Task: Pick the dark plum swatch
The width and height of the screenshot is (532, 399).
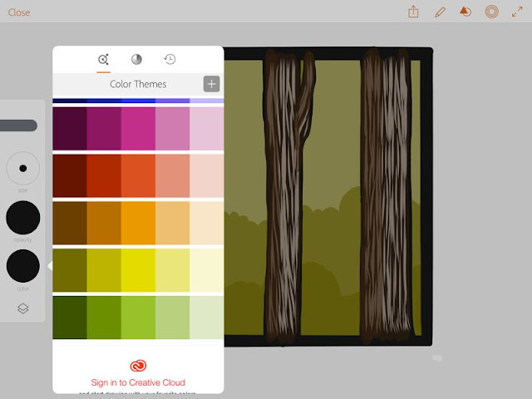Action: [70, 129]
